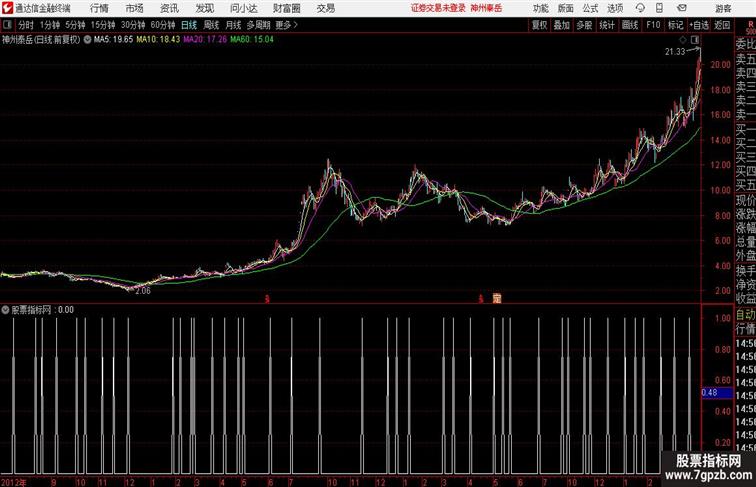Expand the 更多 periods chevron
756x487 pixels.
pyautogui.click(x=296, y=25)
